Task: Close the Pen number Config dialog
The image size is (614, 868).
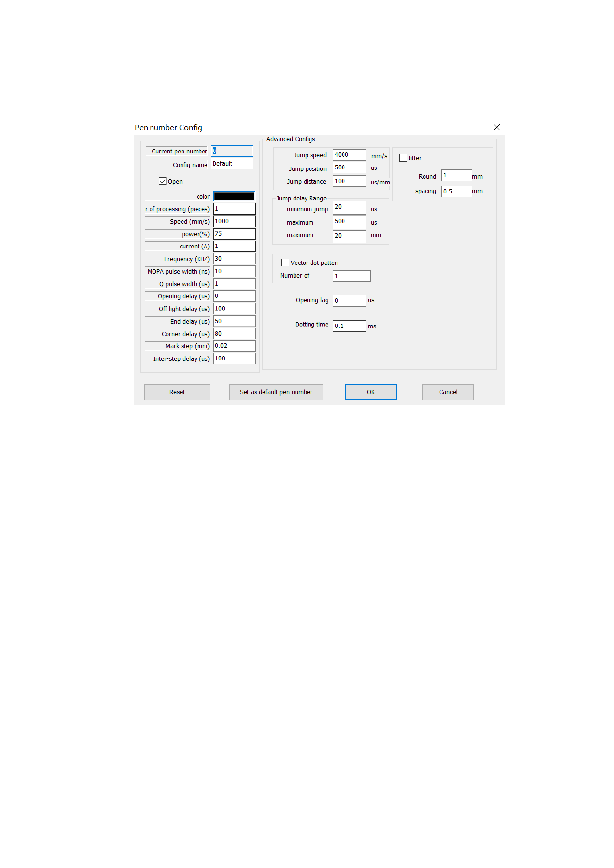Action: (496, 127)
